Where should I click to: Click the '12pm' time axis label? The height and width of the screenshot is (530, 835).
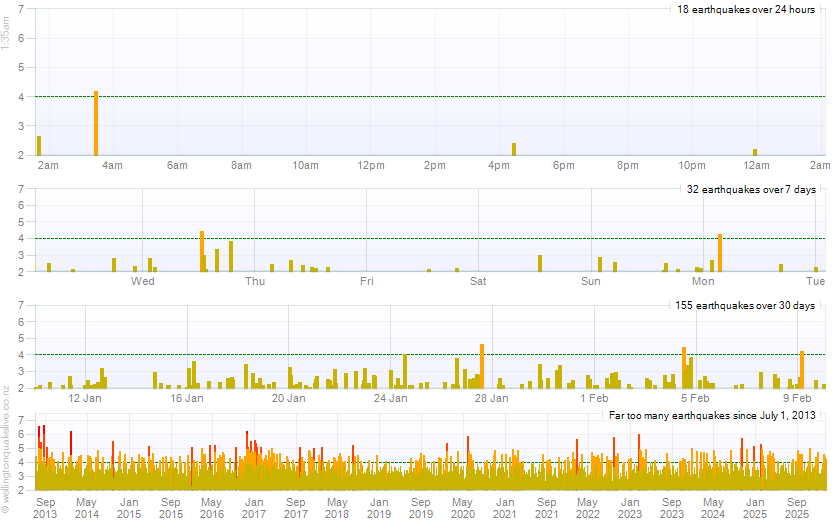[x=371, y=165]
